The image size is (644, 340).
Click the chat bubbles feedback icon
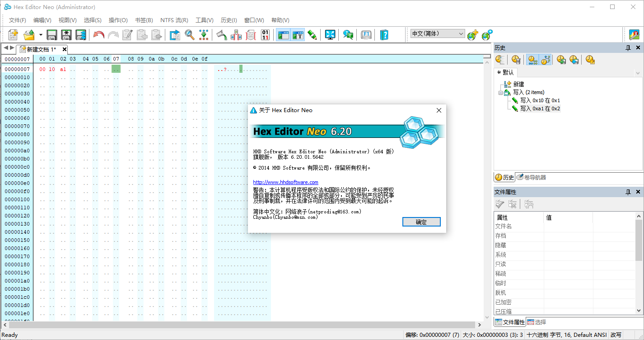348,35
